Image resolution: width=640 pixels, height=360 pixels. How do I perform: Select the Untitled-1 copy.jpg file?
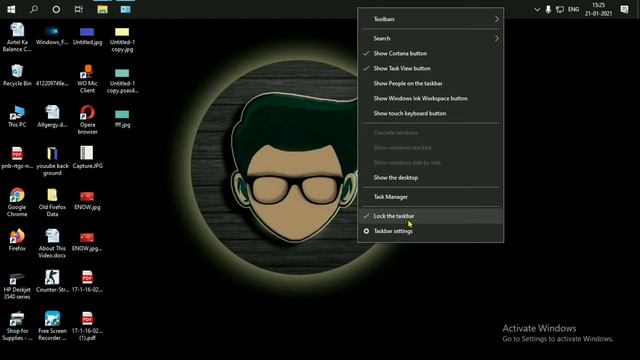pyautogui.click(x=122, y=39)
